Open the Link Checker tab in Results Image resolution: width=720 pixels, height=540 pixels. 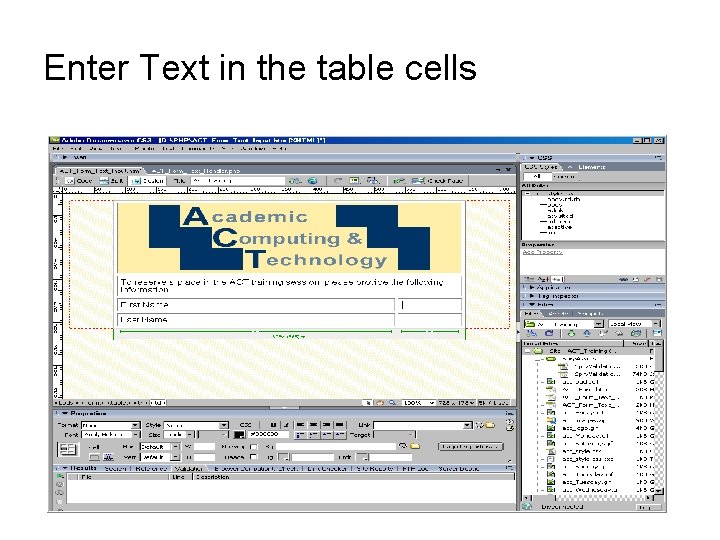point(327,469)
